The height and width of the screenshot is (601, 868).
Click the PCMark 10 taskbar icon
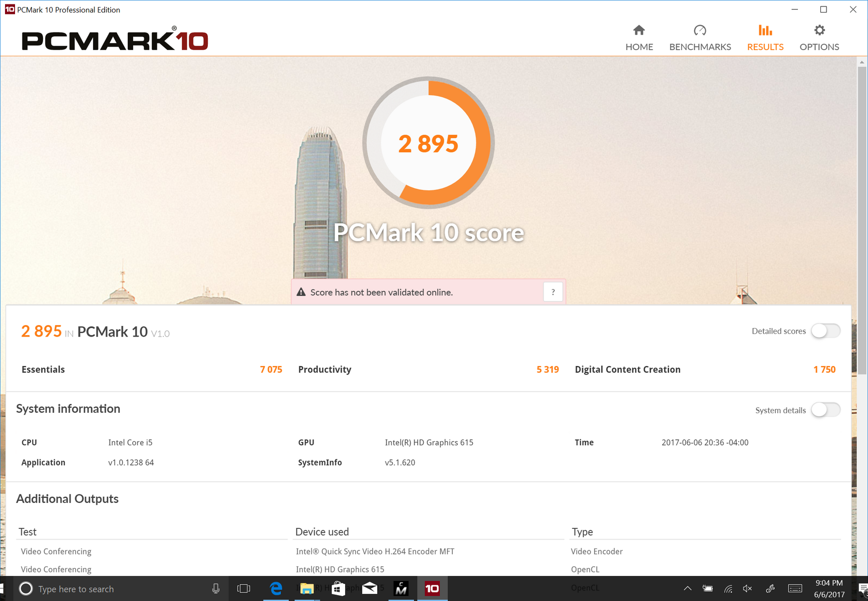point(432,589)
